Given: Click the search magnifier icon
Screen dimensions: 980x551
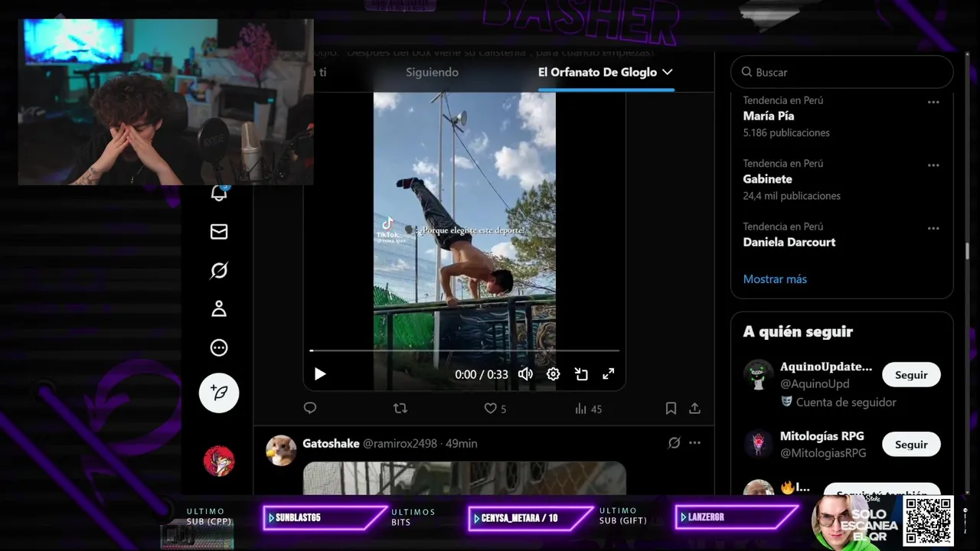Looking at the screenshot, I should [x=746, y=72].
